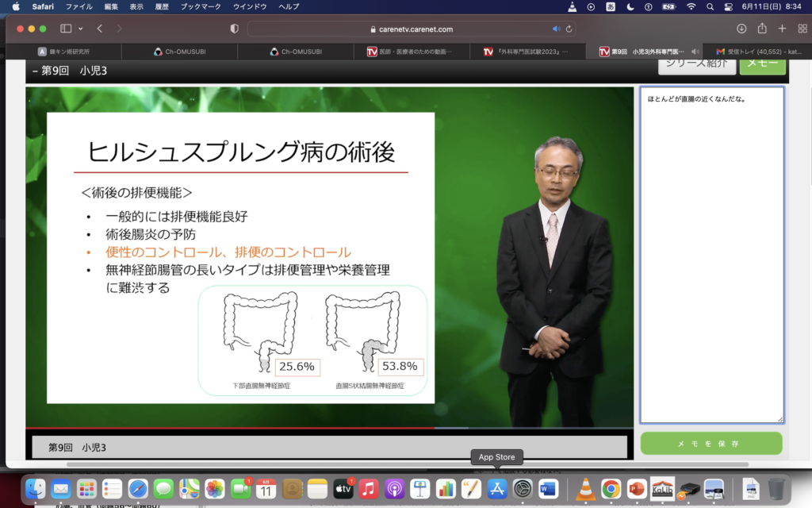Toggle the Safari sidebar button

[x=66, y=29]
